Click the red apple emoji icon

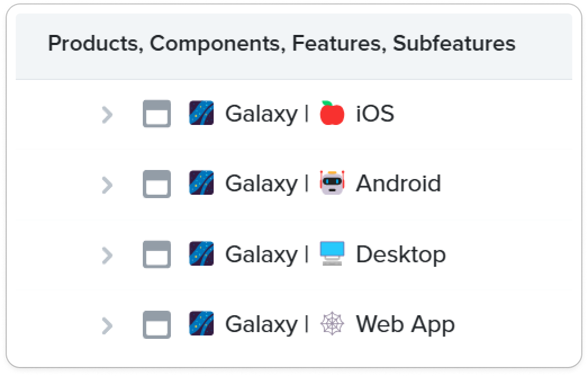click(332, 113)
